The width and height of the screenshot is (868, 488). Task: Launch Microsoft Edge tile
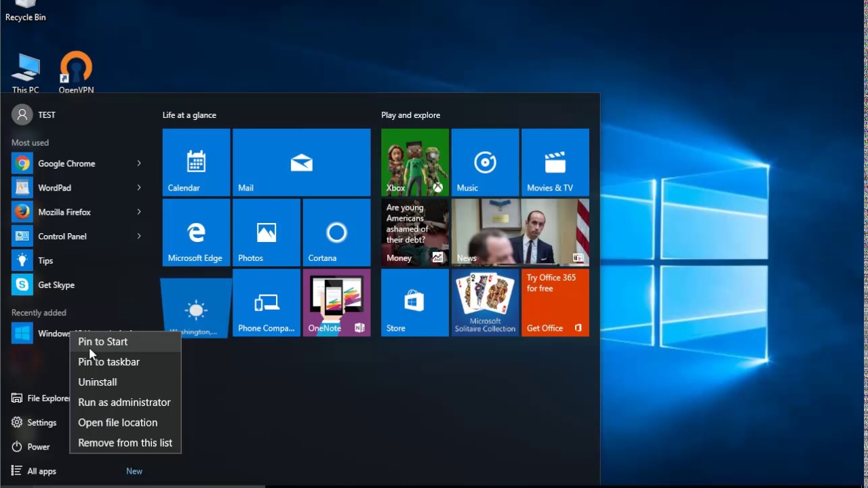coord(196,232)
